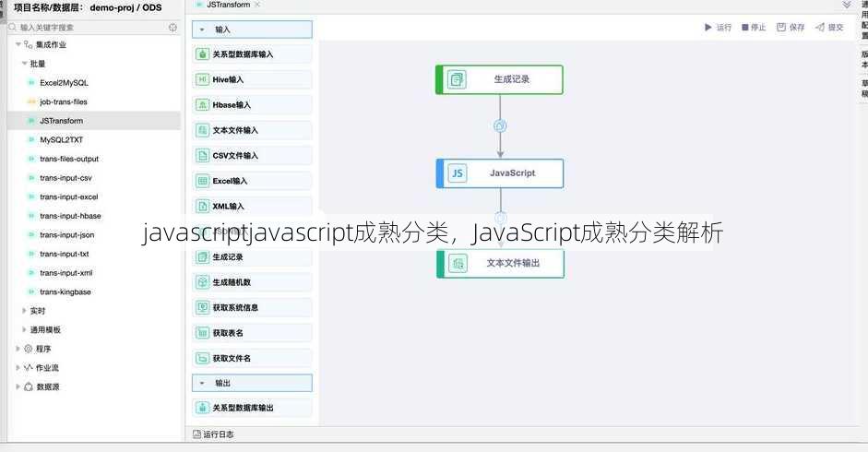The image size is (868, 452).
Task: Open the Excel2MySQL job
Action: point(64,82)
